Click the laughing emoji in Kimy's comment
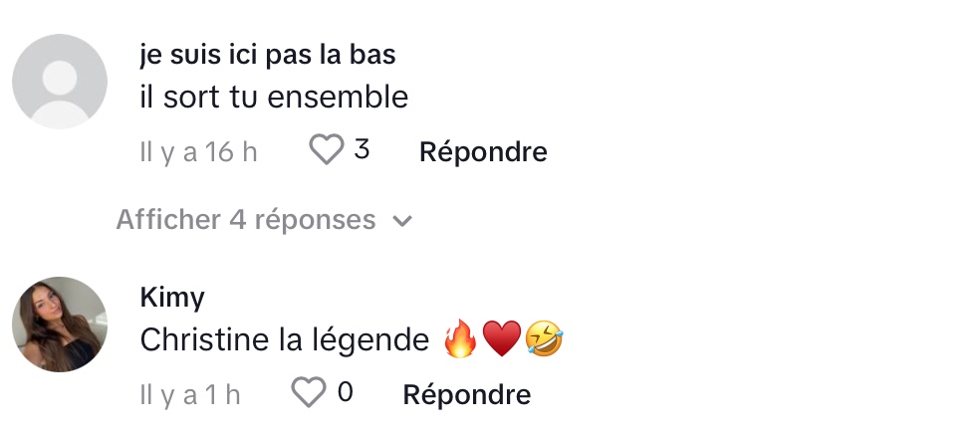Viewport: 980px width, 434px height. pyautogui.click(x=544, y=341)
